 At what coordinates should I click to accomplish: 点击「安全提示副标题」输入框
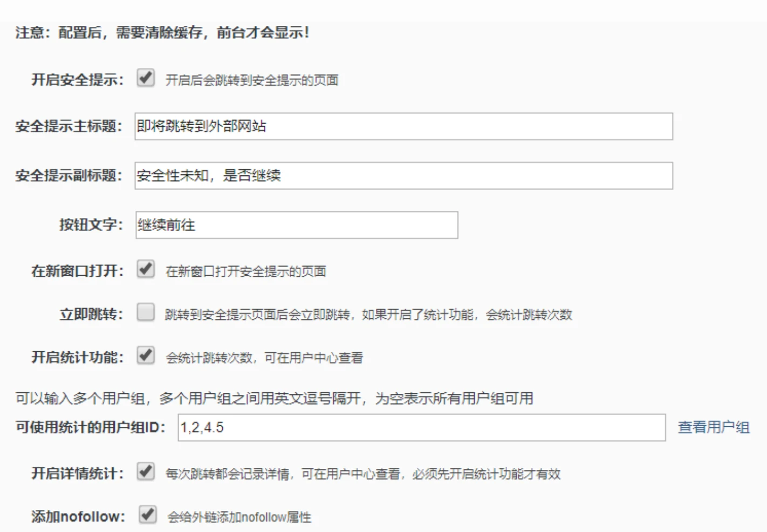point(378,175)
